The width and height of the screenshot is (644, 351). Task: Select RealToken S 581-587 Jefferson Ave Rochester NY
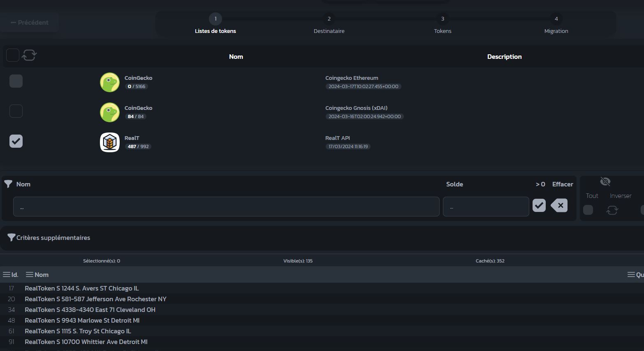coord(95,299)
